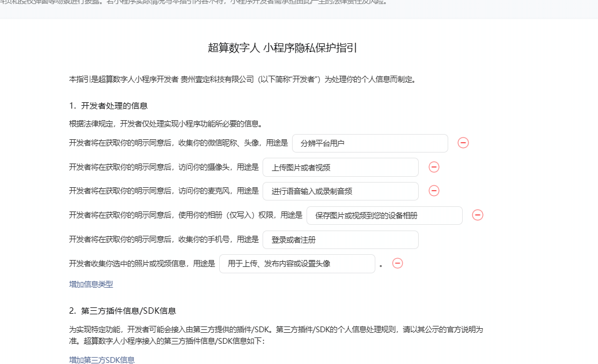Select the text '访问你的麦克风，用途是'
Image resolution: width=598 pixels, height=364 pixels.
click(x=219, y=191)
